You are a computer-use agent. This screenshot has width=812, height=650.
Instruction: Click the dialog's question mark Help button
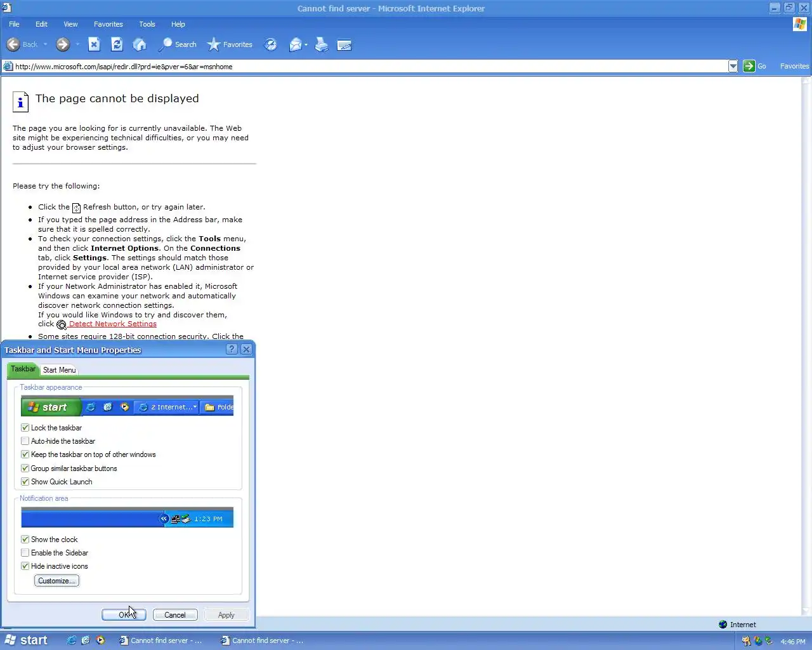[x=232, y=349]
